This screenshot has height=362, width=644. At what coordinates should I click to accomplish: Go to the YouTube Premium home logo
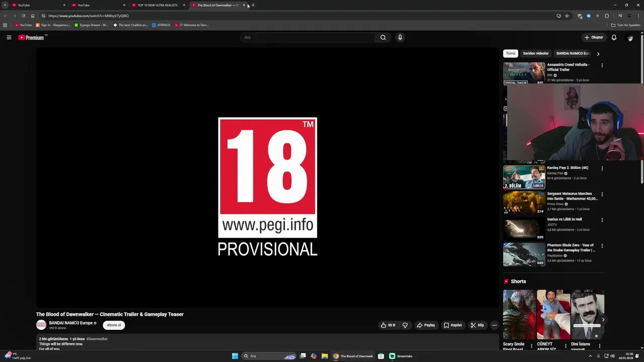point(32,37)
